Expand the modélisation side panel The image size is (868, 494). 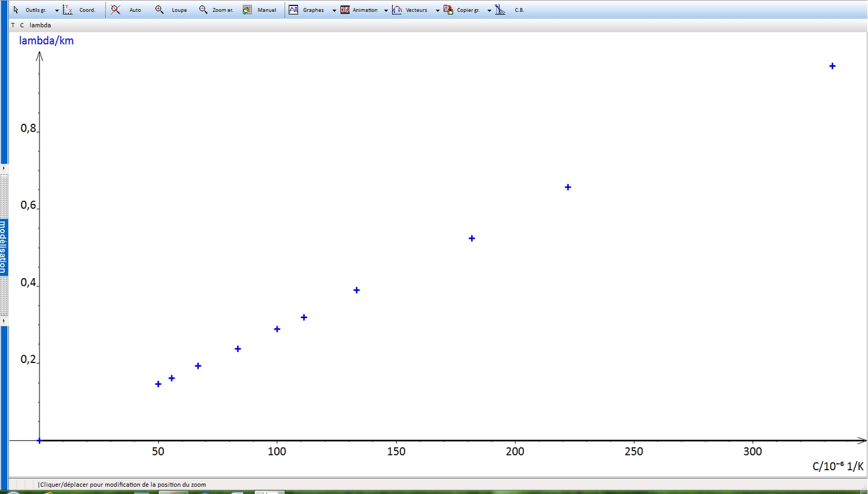coord(4,245)
